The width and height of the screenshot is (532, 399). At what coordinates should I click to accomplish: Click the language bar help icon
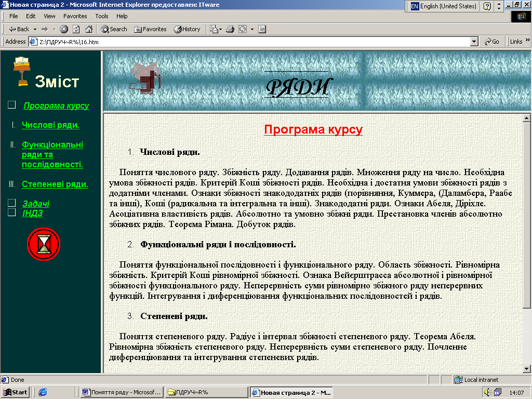click(487, 6)
